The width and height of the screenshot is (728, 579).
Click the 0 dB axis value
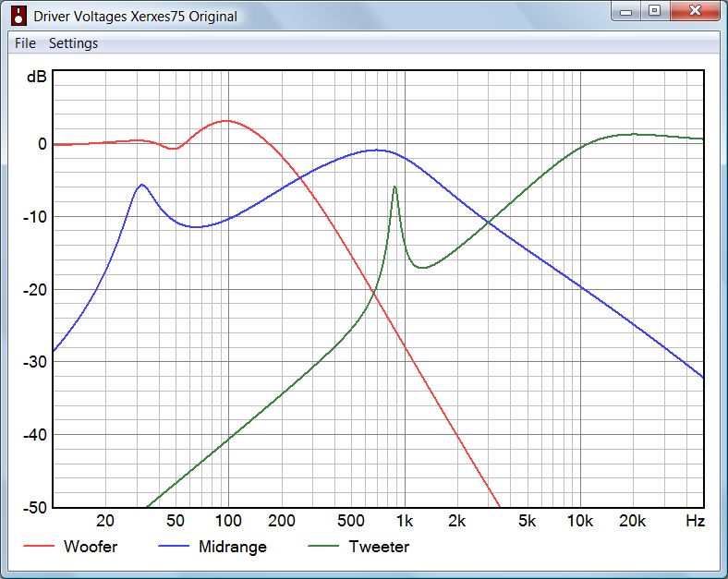(x=42, y=144)
